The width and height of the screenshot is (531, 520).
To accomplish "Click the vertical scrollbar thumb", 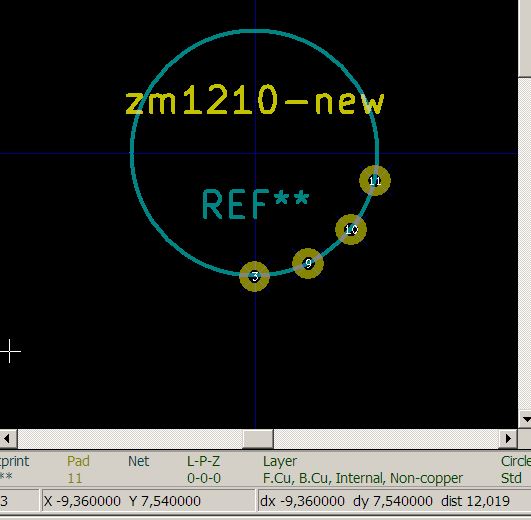I will coord(525,38).
